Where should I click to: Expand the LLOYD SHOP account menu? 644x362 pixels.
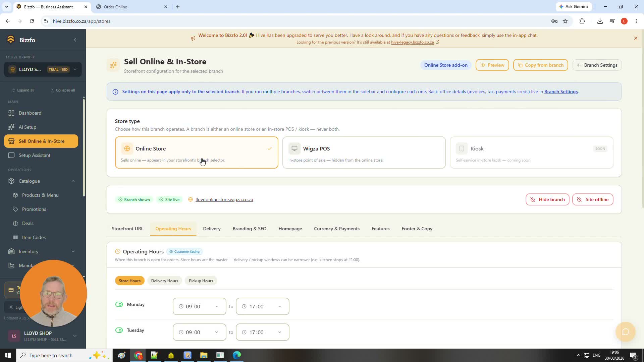pyautogui.click(x=75, y=336)
